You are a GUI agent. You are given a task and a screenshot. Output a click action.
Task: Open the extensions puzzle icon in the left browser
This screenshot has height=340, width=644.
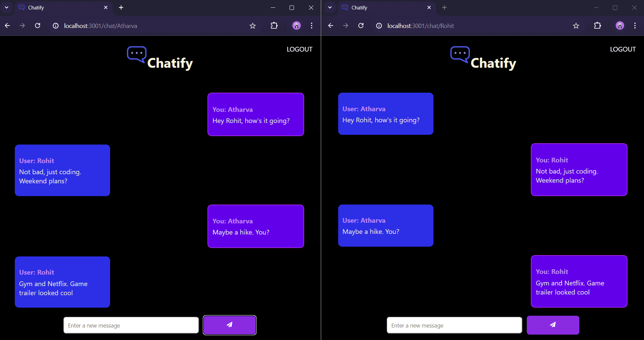point(274,26)
